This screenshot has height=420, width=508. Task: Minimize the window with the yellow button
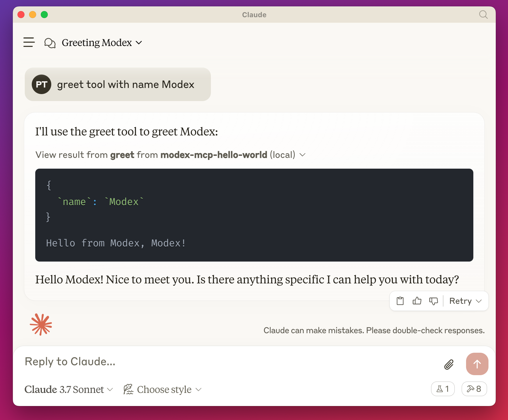(x=33, y=15)
